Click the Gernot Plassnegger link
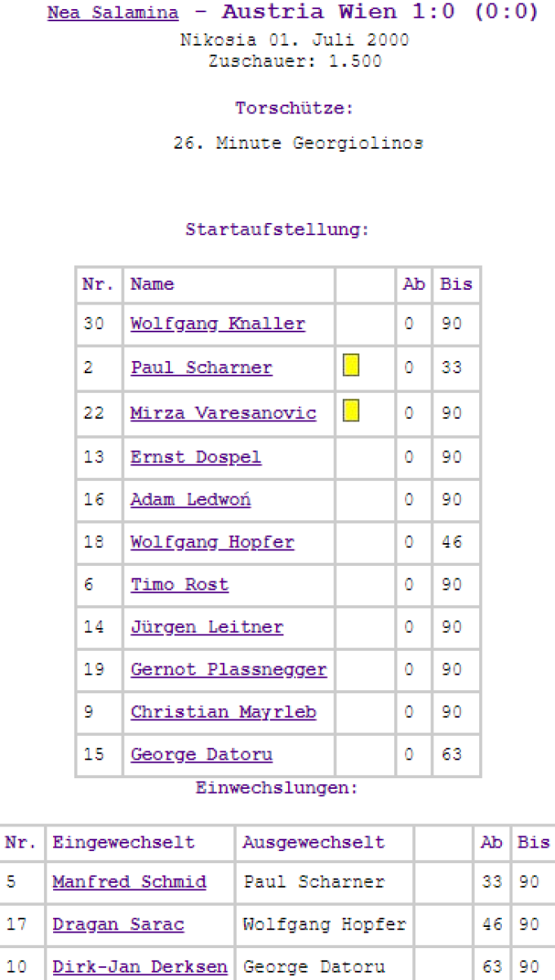555x980 pixels. click(229, 670)
